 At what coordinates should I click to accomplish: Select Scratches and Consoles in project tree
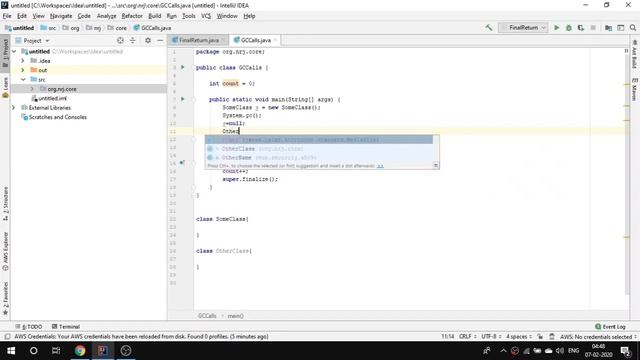58,117
